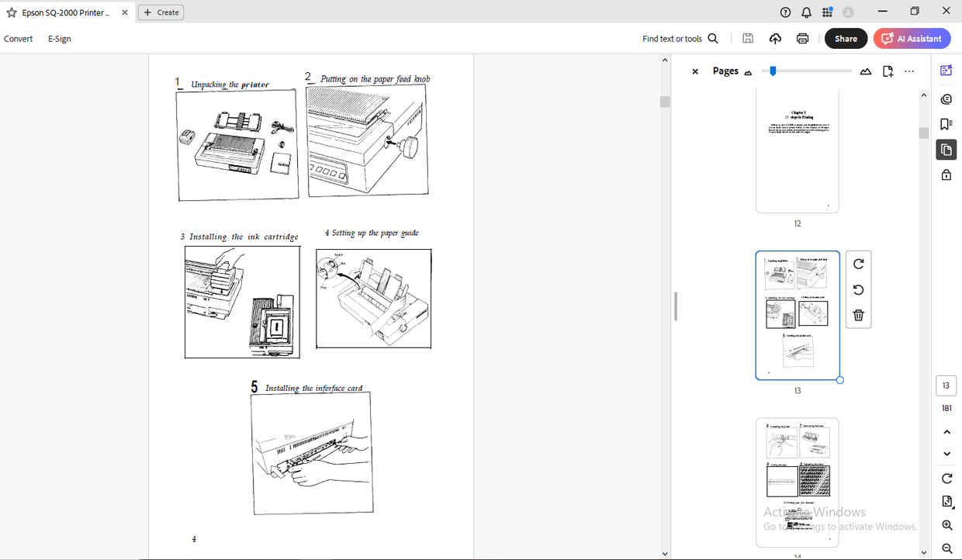Open the Pages panel more options menu
Viewport: 962px width, 560px height.
click(x=909, y=71)
